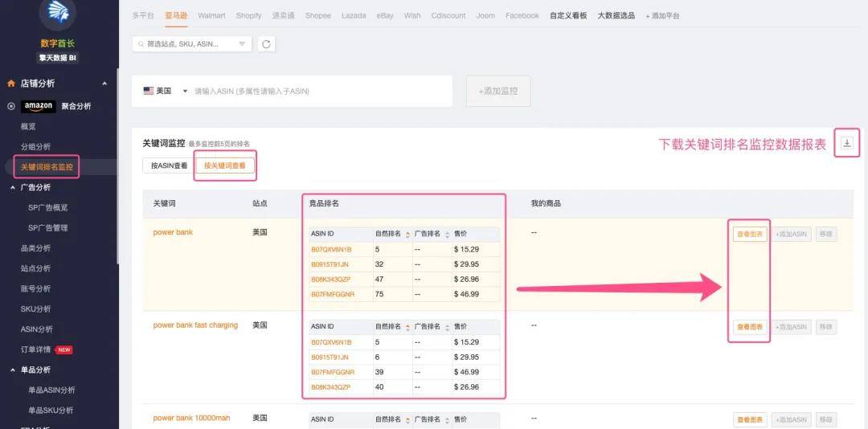868x429 pixels.
Task: Select the radio button beside Amazon 聚合分析
Action: point(11,106)
